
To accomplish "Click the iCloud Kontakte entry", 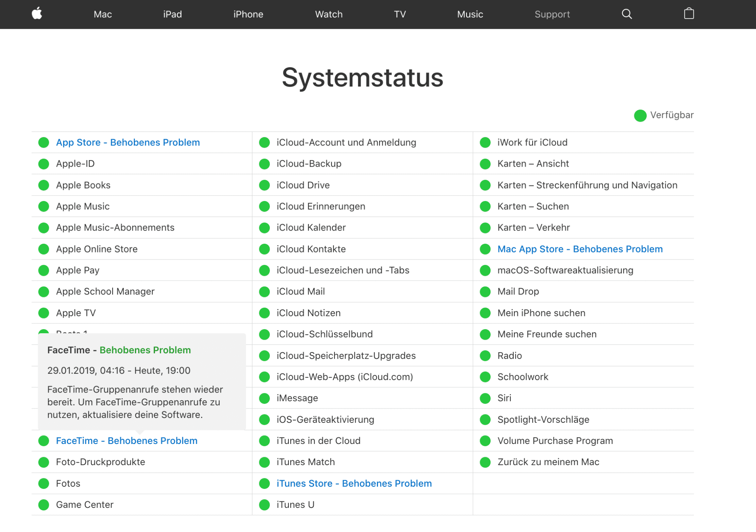I will [x=311, y=249].
